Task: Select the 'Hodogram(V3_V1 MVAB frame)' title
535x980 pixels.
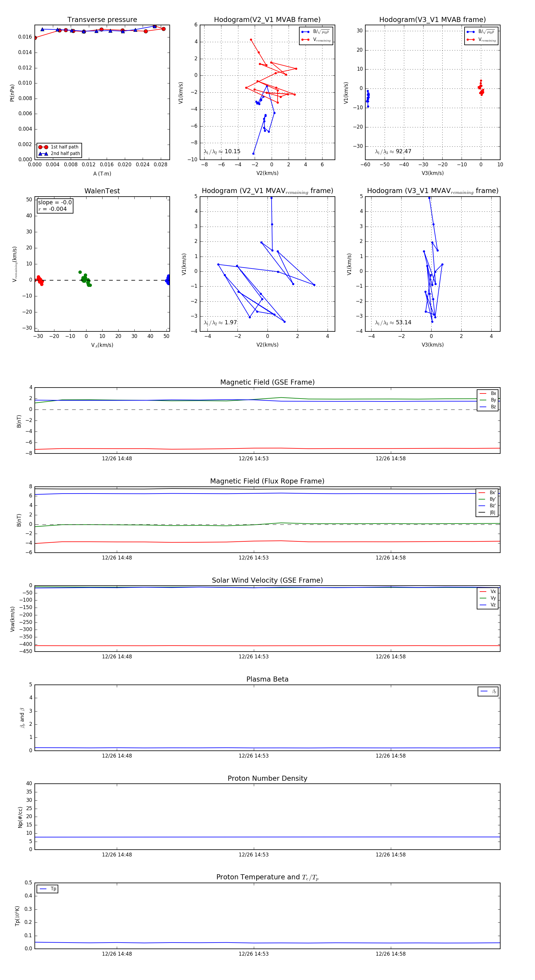Action: click(x=432, y=20)
